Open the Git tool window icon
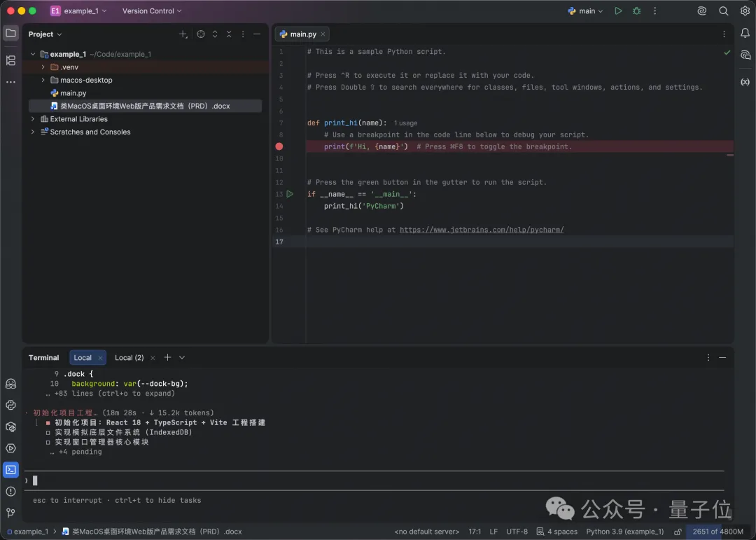 click(x=10, y=513)
